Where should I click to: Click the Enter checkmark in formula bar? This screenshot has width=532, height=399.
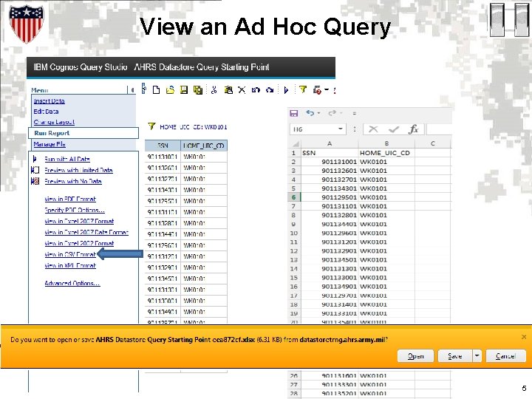394,129
